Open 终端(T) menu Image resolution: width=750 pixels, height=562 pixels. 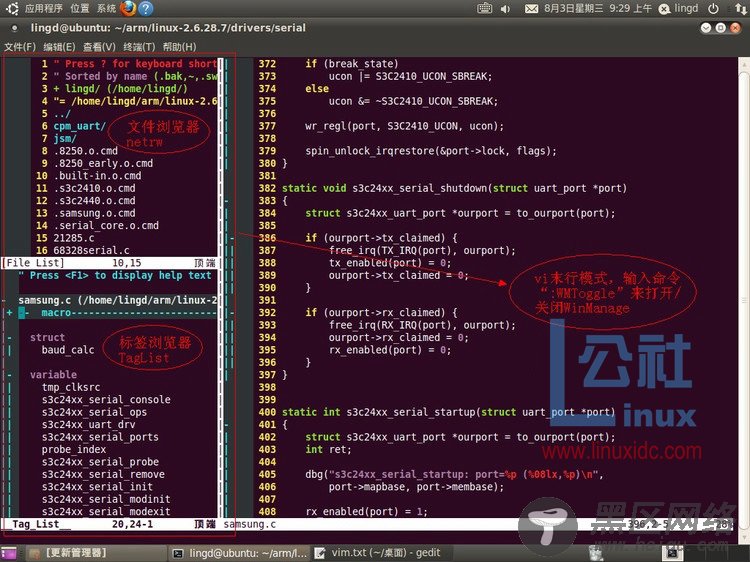click(139, 47)
